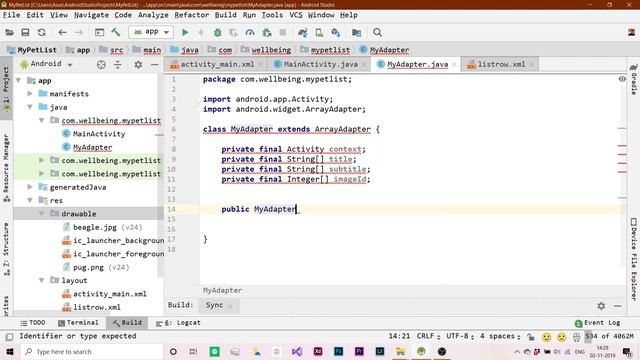Image resolution: width=640 pixels, height=360 pixels.
Task: Click the wellbeing breadcrumb
Action: [x=271, y=50]
